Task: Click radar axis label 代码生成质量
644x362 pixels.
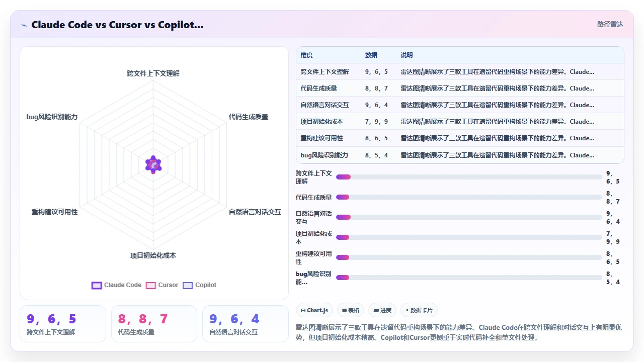Action: (249, 117)
